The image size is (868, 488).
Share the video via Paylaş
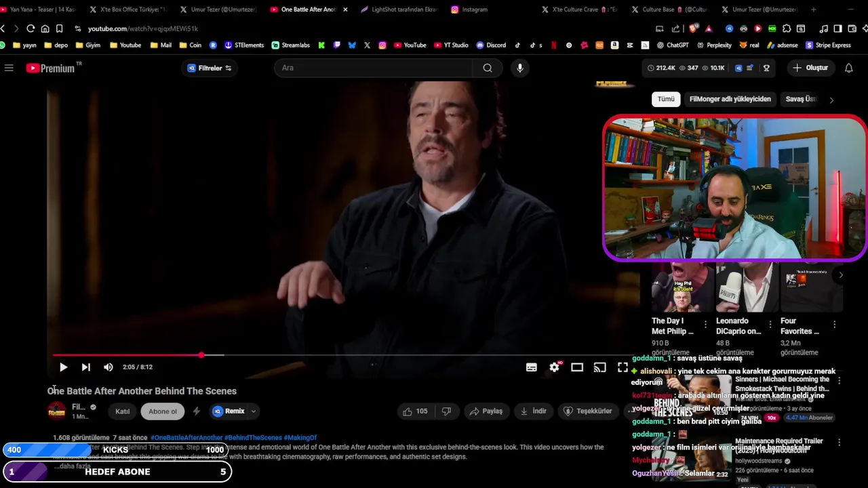[486, 411]
